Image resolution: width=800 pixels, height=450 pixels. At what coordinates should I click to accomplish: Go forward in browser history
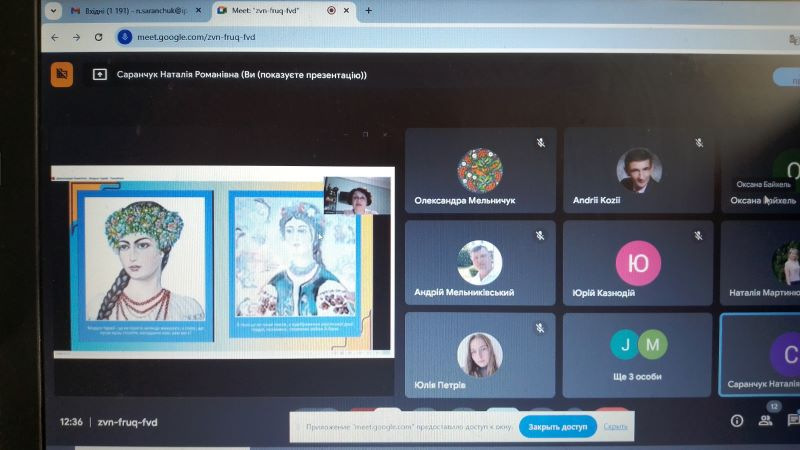point(77,37)
